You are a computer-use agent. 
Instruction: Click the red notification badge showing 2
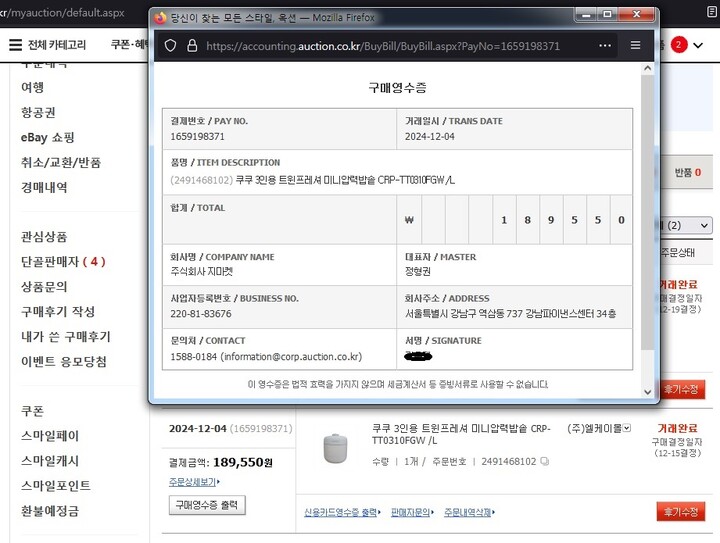678,45
